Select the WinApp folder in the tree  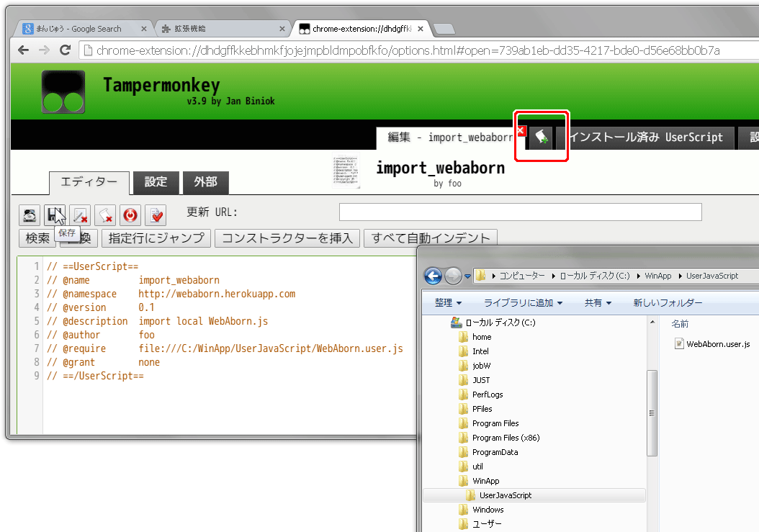(x=479, y=481)
